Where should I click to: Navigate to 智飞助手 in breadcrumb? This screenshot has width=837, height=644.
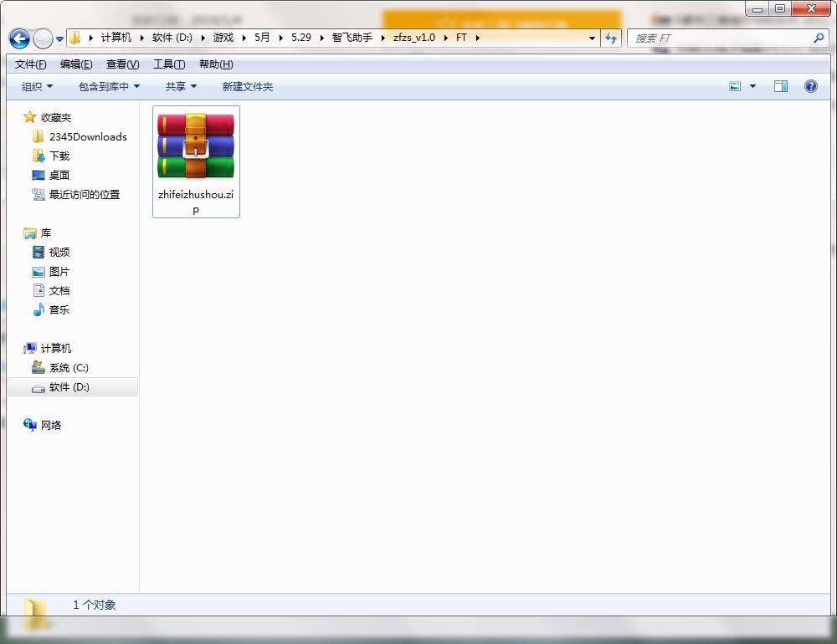(x=352, y=38)
